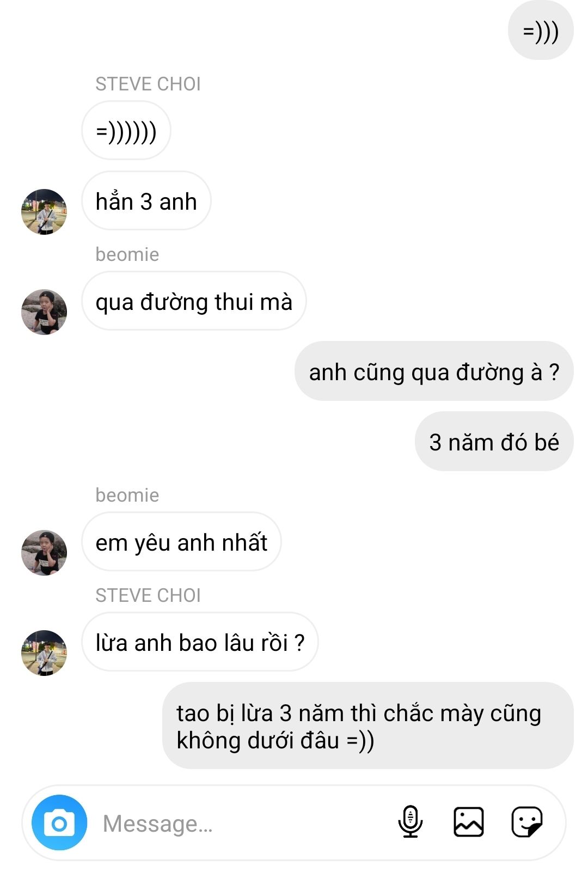The width and height of the screenshot is (588, 878).
Task: Tap avatar beside 'qua đường thui mà'
Action: pyautogui.click(x=44, y=312)
